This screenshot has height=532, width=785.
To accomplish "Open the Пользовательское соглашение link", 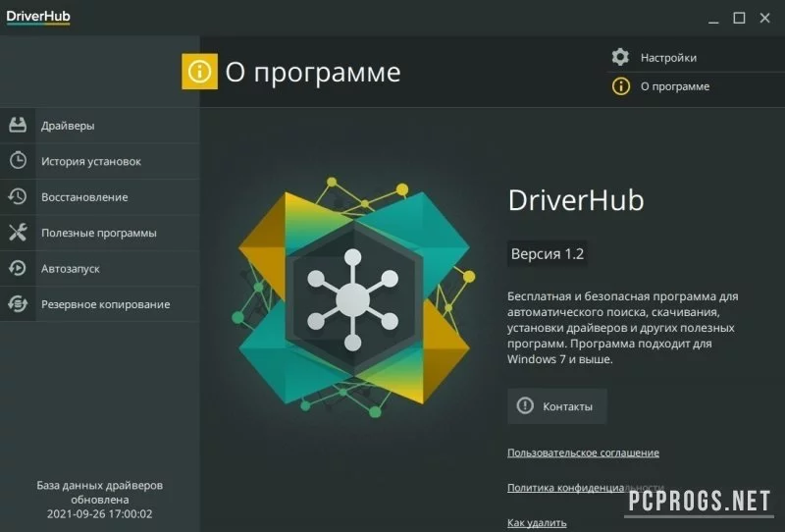I will click(583, 452).
